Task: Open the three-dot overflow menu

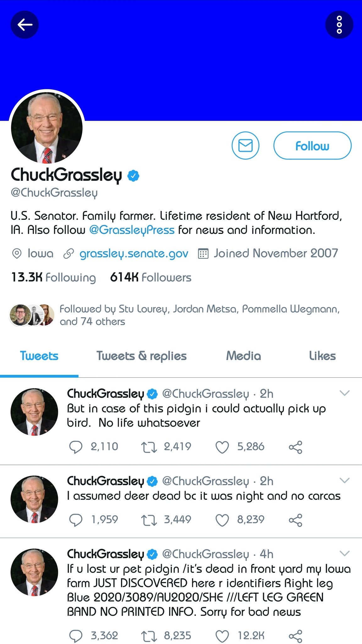Action: (x=339, y=25)
